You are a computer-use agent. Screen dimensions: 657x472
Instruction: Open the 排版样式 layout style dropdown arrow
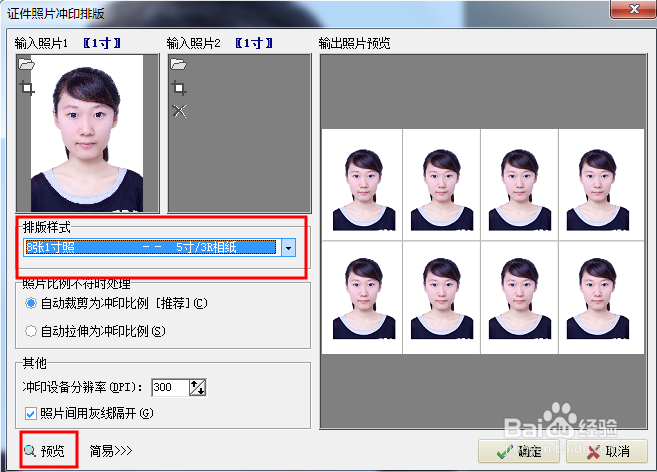point(289,248)
